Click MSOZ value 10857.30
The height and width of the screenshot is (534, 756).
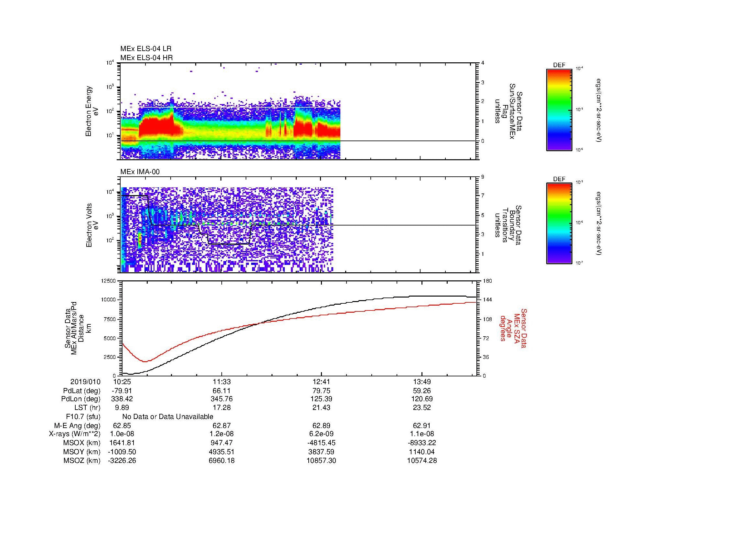pos(321,461)
